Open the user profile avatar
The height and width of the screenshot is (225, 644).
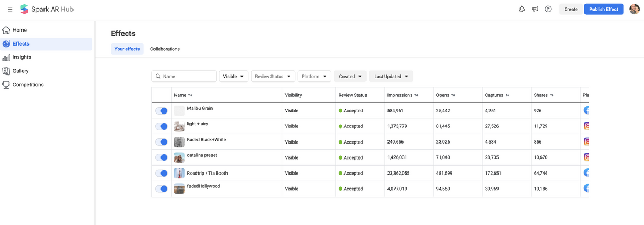coord(634,9)
